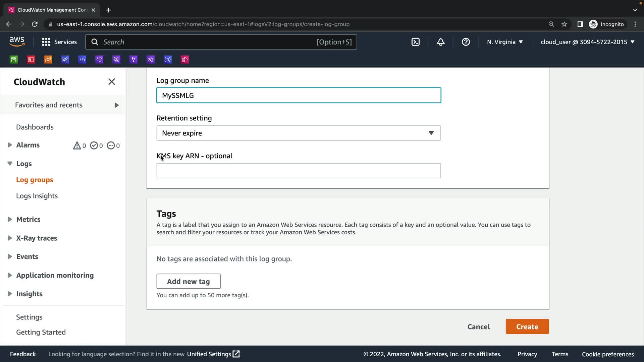Launch AWS CloudShell from top bar

[x=415, y=42]
